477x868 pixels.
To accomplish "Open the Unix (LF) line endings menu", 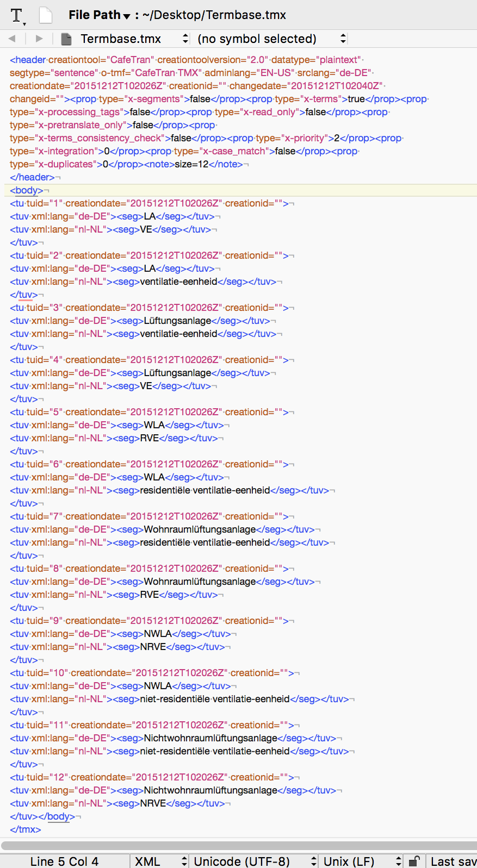I will pyautogui.click(x=362, y=861).
